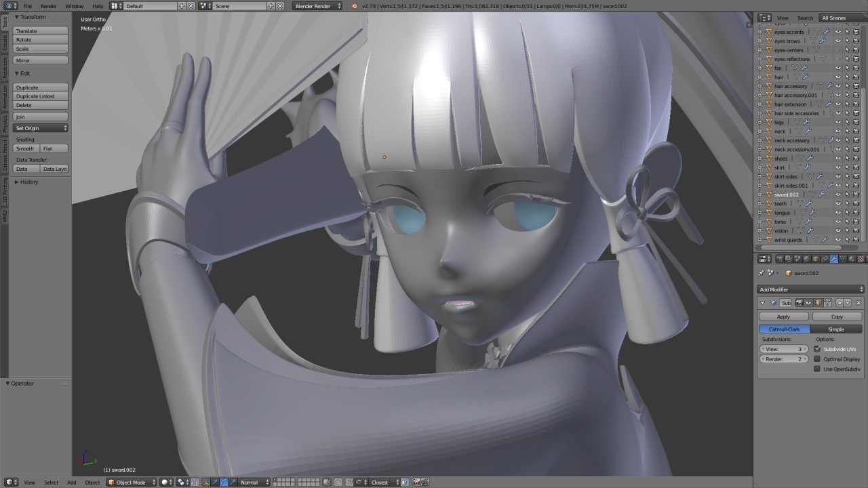
Task: Open the Window menu
Action: [75, 6]
